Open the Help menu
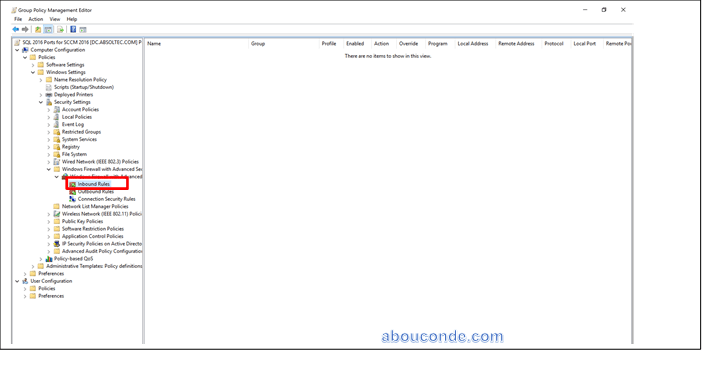This screenshot has width=702, height=365. click(x=72, y=19)
